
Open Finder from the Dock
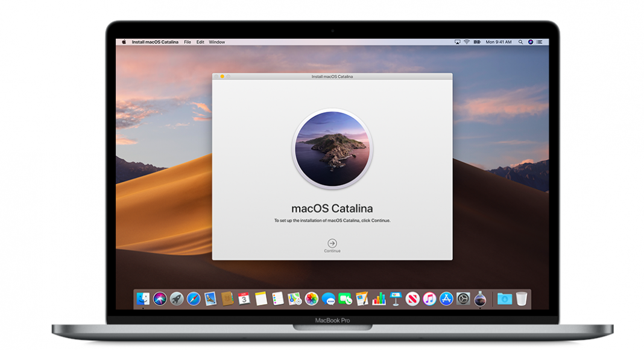143,299
